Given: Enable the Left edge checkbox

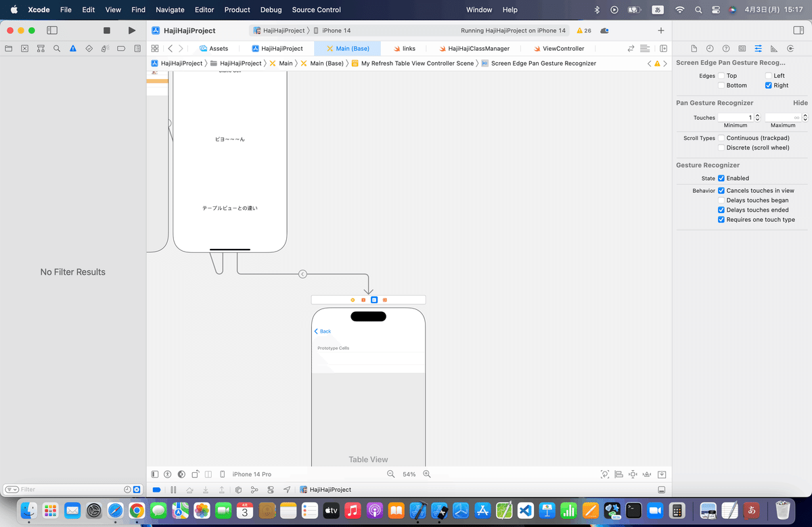Looking at the screenshot, I should click(768, 76).
